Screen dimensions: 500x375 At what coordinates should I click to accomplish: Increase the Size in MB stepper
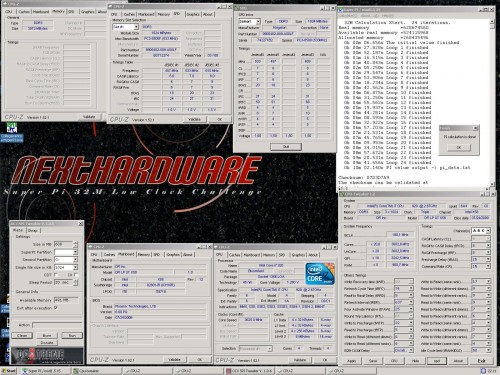coord(75,242)
